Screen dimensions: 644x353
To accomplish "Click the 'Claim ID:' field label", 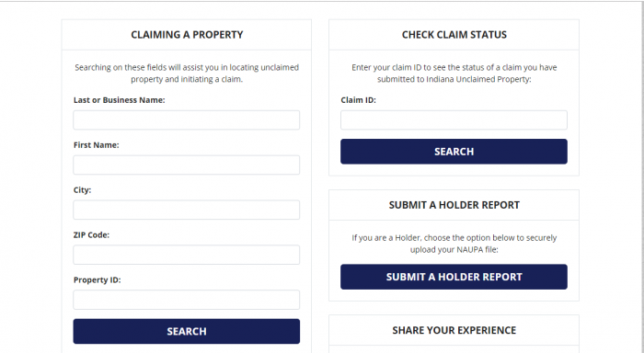I will 358,100.
